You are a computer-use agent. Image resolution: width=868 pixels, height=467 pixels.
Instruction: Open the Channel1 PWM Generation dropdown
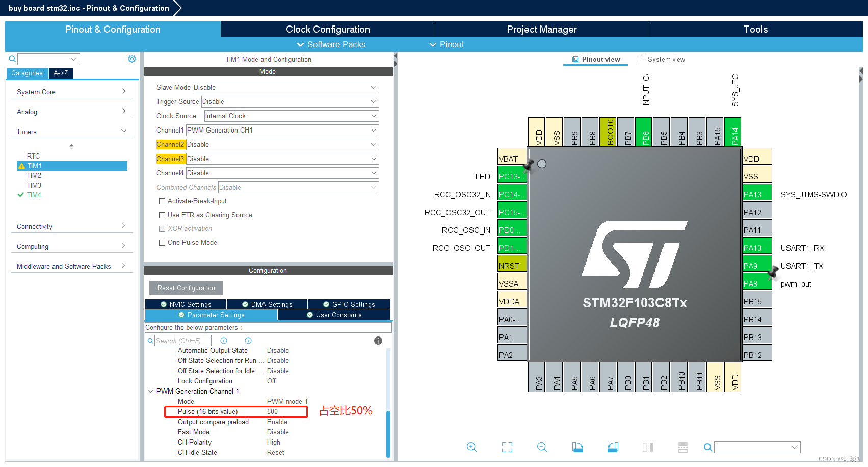point(282,130)
